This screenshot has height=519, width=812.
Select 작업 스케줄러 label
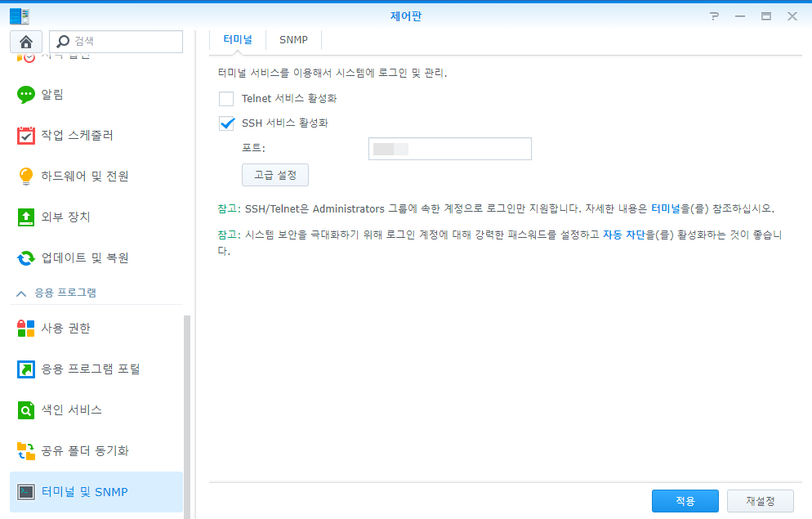pyautogui.click(x=77, y=135)
